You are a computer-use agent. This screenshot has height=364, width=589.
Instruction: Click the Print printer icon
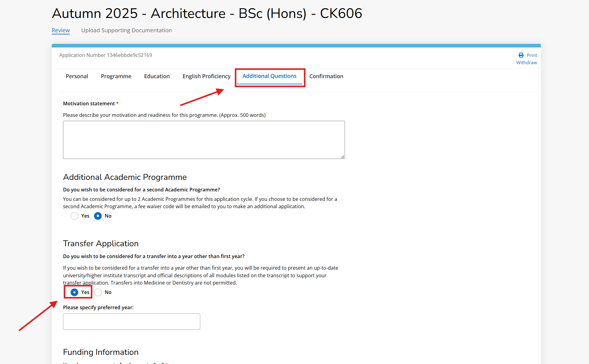coord(521,55)
